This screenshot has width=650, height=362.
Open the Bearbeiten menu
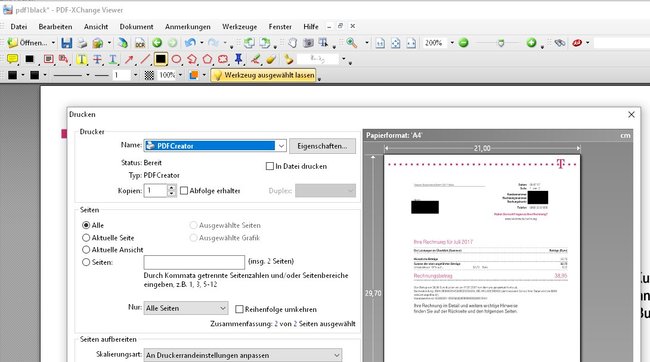coord(55,27)
